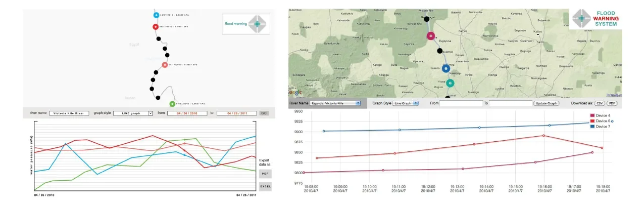Click the teal device marker on the map
The width and height of the screenshot is (644, 204).
click(x=450, y=83)
